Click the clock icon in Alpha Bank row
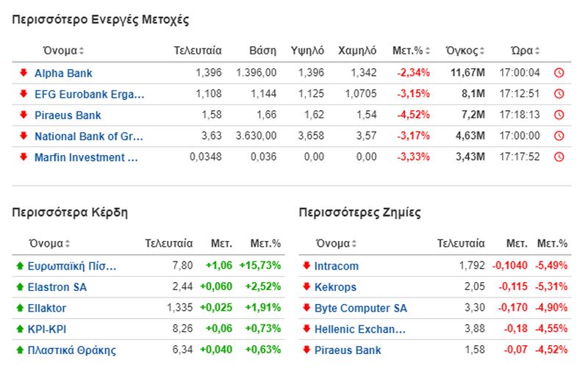The width and height of the screenshot is (588, 368). [x=559, y=73]
